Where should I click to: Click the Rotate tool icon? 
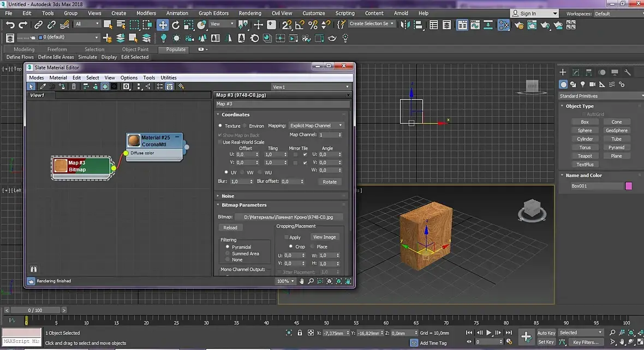coord(176,25)
